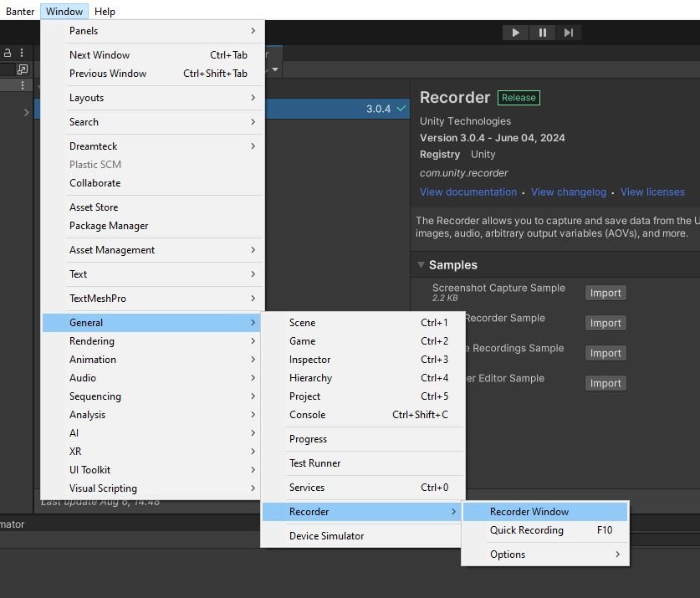Open Recorder Window from the submenu
This screenshot has width=700, height=598.
pyautogui.click(x=545, y=512)
